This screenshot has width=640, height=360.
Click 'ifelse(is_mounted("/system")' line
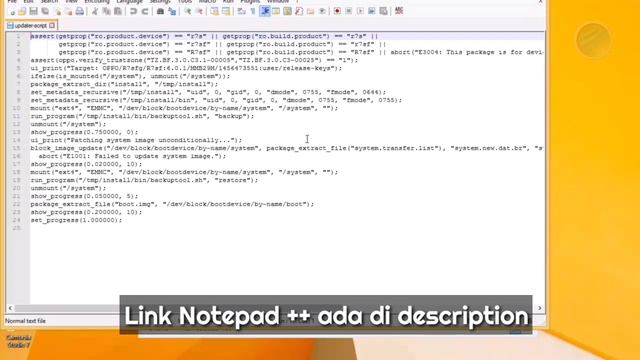point(130,76)
